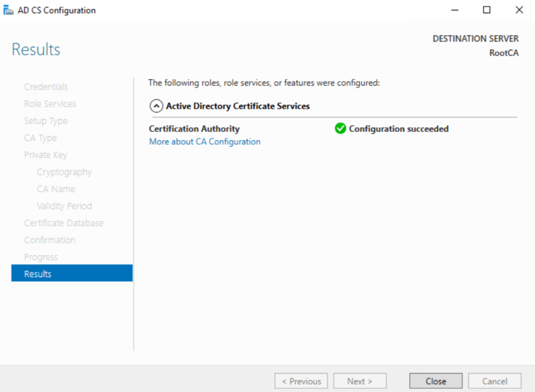The image size is (535, 392).
Task: Click the green Configuration succeeded checkmark icon
Action: click(340, 128)
